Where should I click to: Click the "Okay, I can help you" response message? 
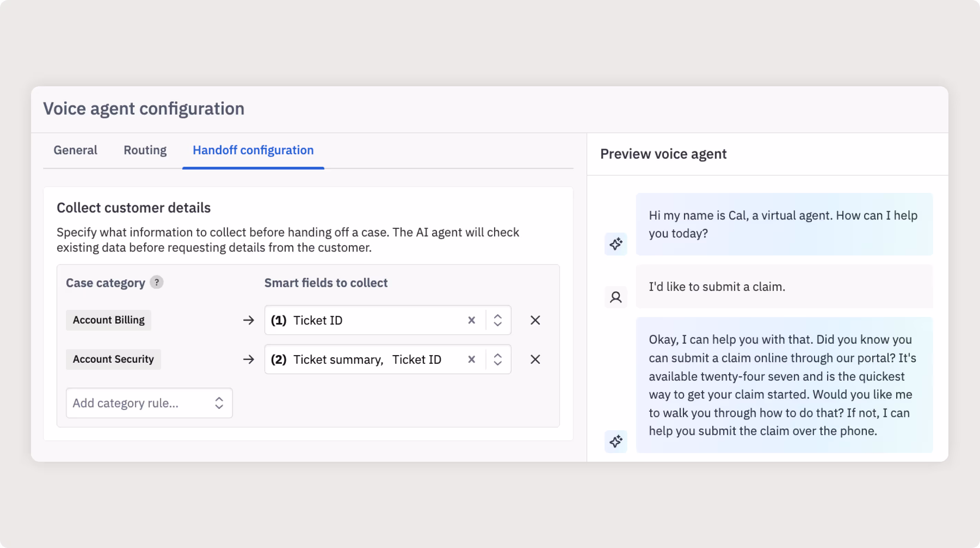(784, 385)
